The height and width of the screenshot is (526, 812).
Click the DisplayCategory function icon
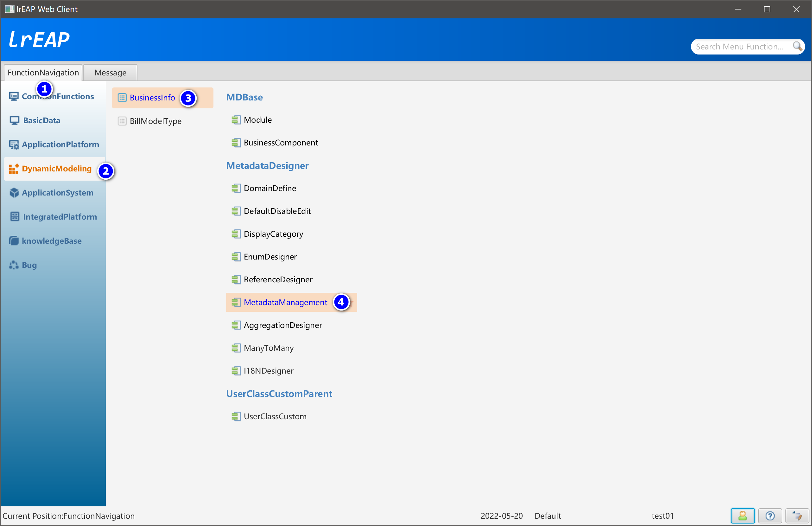(x=236, y=234)
